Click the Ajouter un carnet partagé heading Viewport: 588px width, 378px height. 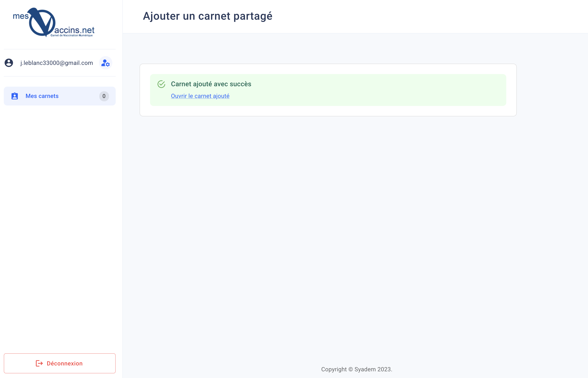(x=208, y=16)
